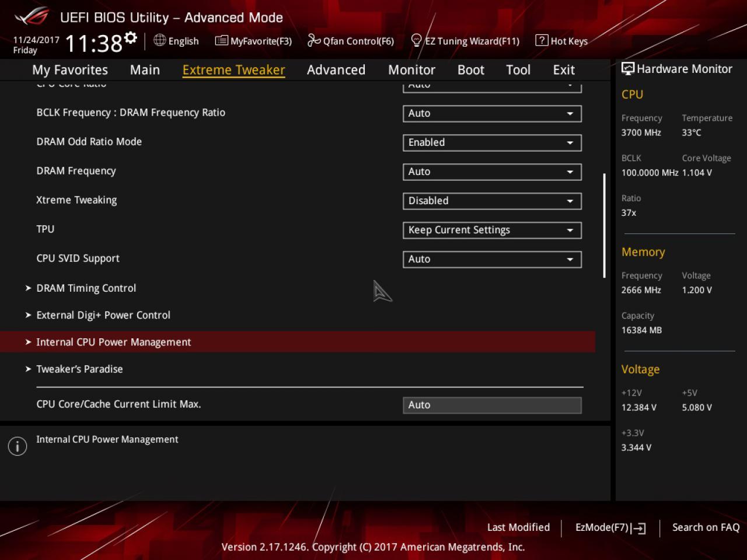
Task: Click the ROG logo icon
Action: tap(32, 17)
